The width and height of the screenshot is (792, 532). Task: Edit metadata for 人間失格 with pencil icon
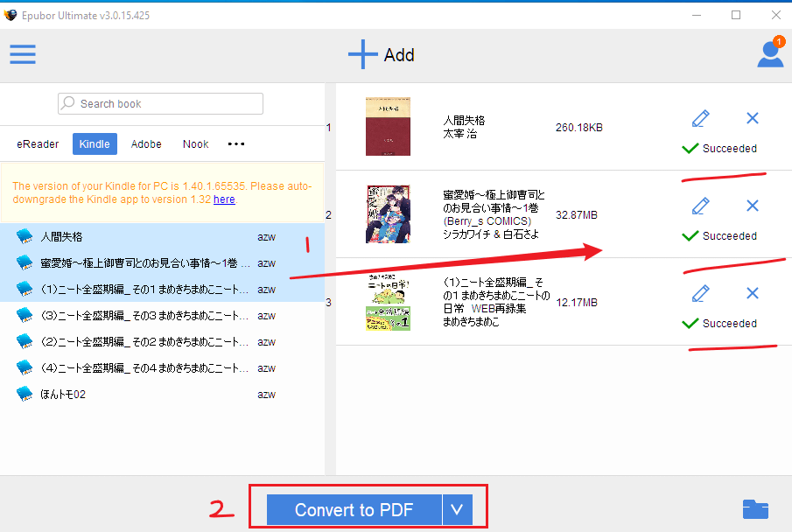pos(701,118)
